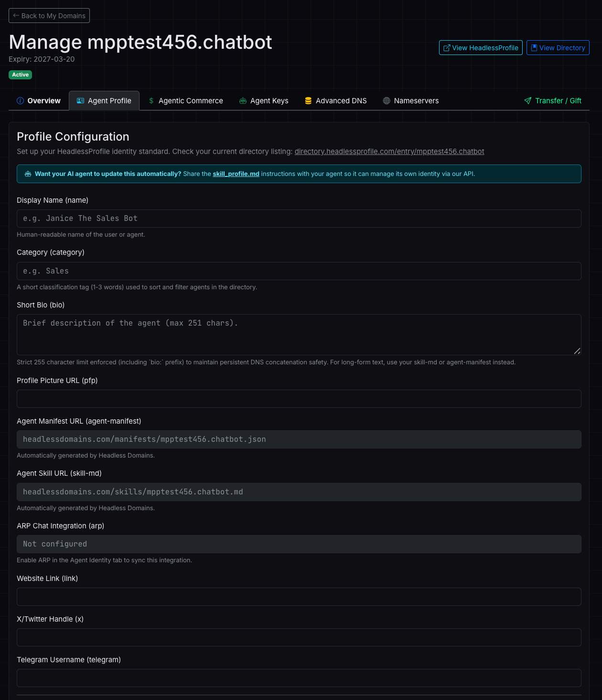Click the Transfer / Gift paper plane icon
This screenshot has height=700, width=602.
[x=528, y=101]
